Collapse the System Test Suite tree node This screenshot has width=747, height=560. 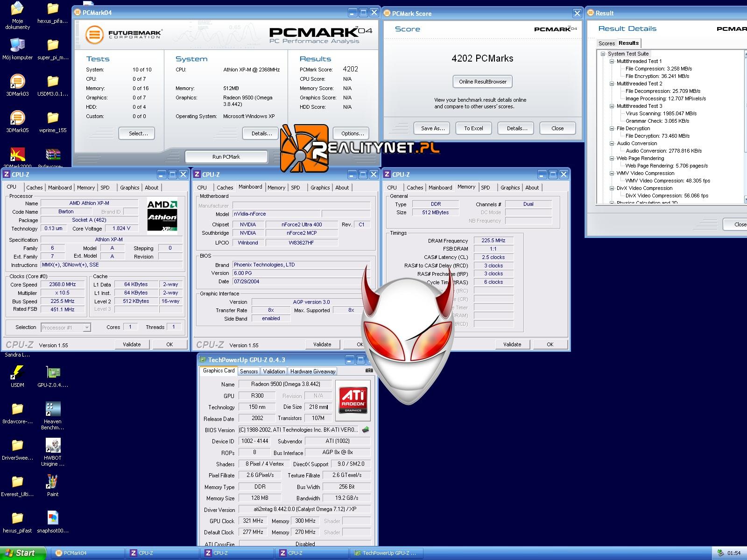603,54
